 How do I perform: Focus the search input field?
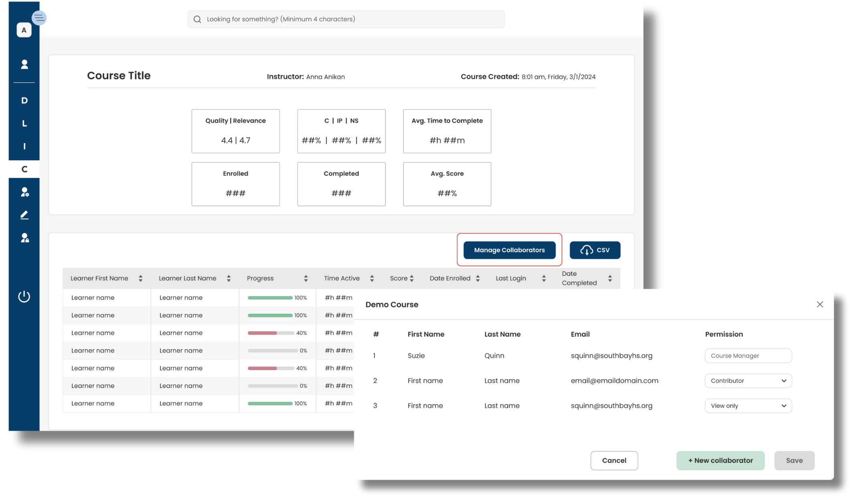346,19
